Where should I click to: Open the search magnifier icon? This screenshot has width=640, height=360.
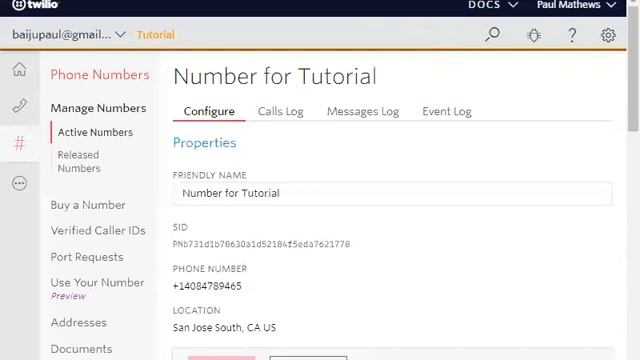tap(493, 34)
